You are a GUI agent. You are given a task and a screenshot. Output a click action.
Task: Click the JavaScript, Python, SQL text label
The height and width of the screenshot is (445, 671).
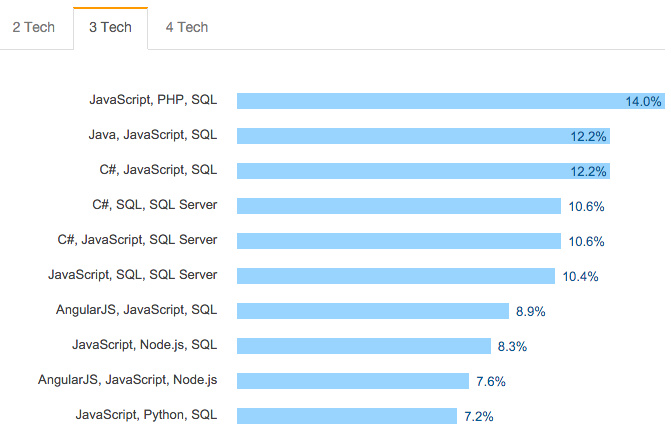click(x=146, y=415)
